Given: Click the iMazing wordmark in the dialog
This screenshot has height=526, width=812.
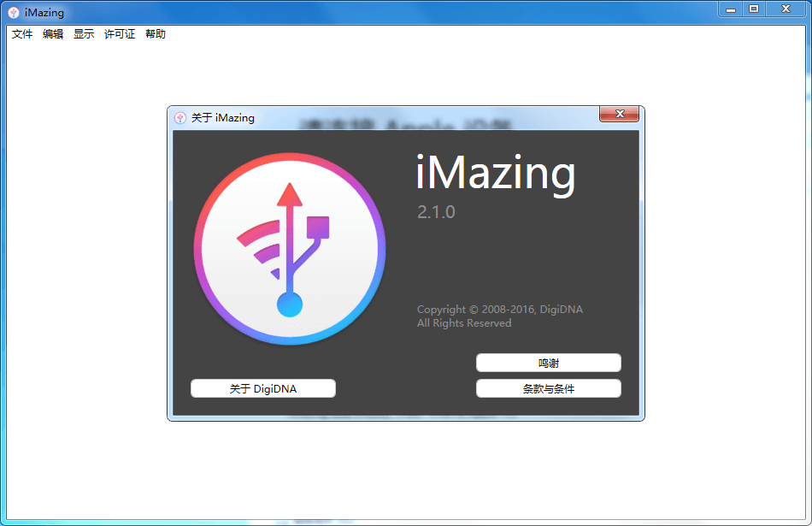Looking at the screenshot, I should pos(496,173).
